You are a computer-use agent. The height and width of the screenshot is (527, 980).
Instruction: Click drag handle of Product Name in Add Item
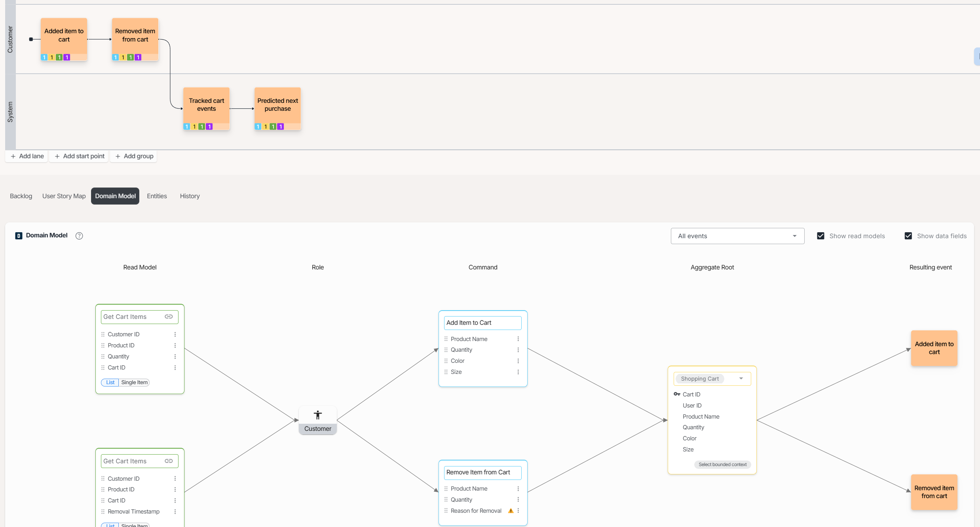[446, 339]
